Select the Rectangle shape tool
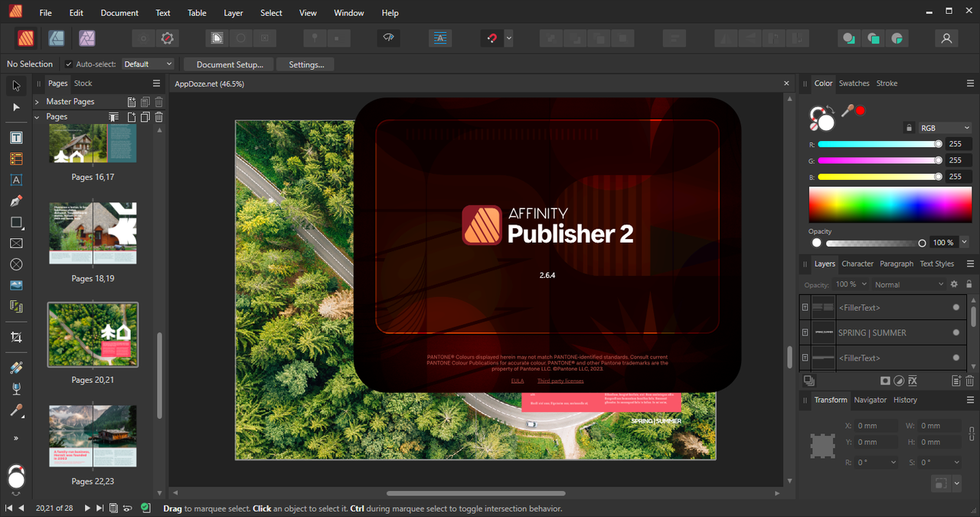The image size is (980, 517). tap(16, 222)
